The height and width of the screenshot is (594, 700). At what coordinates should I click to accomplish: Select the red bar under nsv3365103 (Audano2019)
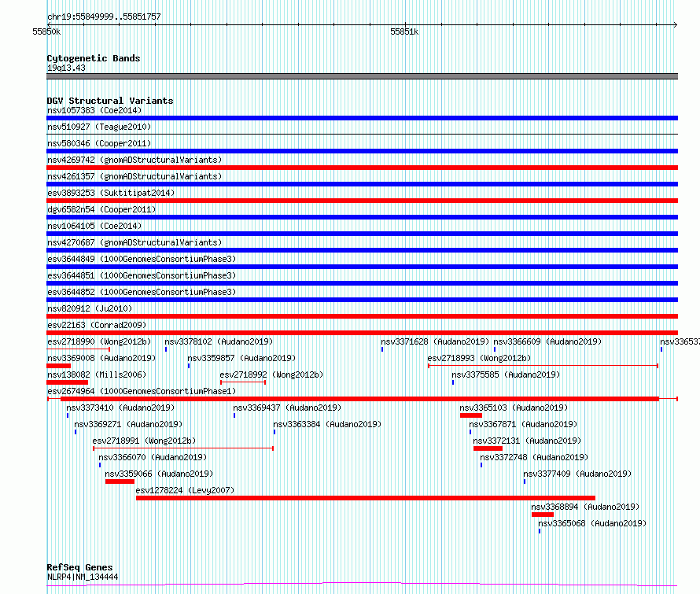[x=471, y=415]
